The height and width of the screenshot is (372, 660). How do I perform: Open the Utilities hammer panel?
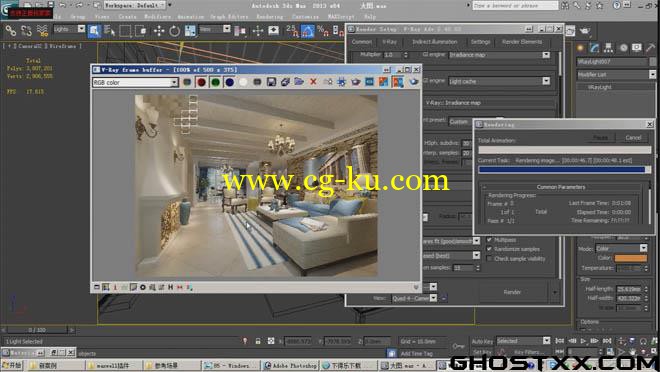651,48
